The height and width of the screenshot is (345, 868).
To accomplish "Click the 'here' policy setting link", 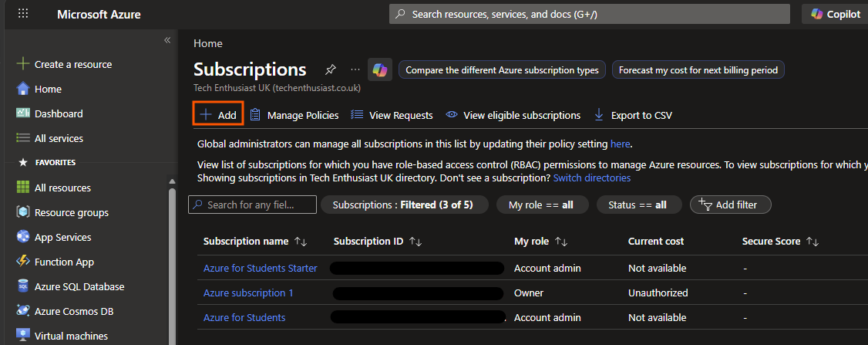I will coord(620,144).
